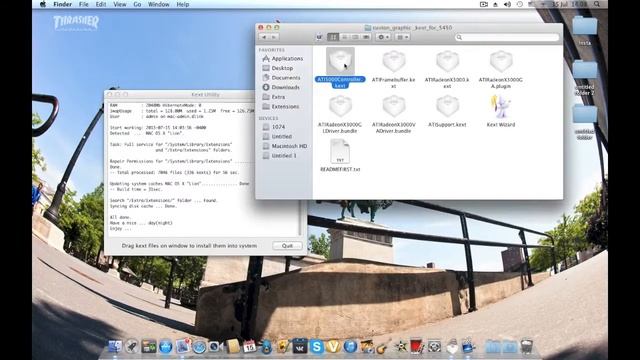
Task: Switch Finder to list view
Action: pyautogui.click(x=344, y=37)
